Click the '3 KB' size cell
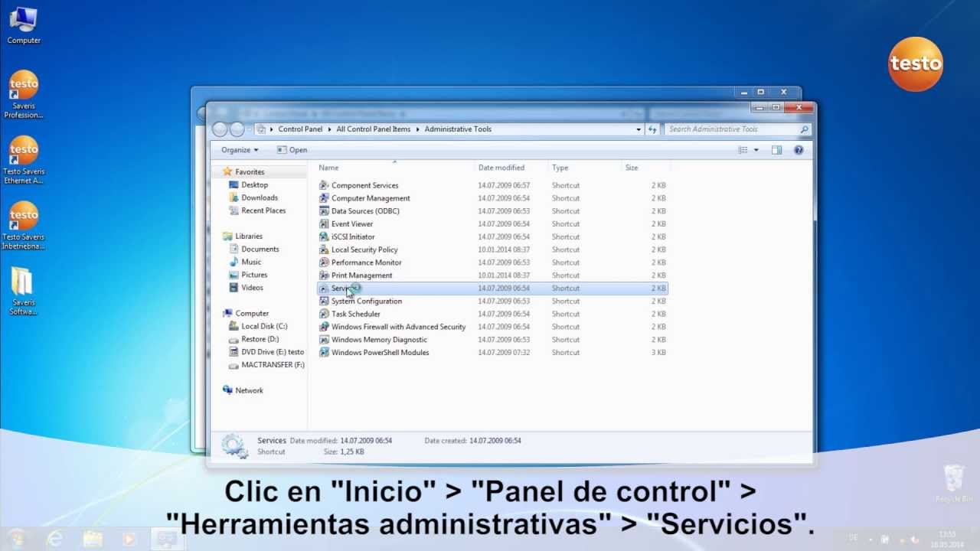The image size is (980, 551). 658,353
